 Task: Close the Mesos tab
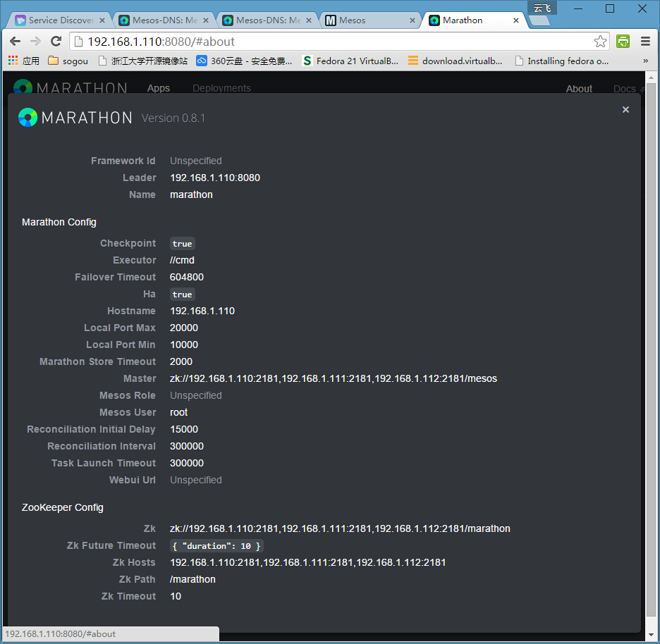coord(412,20)
